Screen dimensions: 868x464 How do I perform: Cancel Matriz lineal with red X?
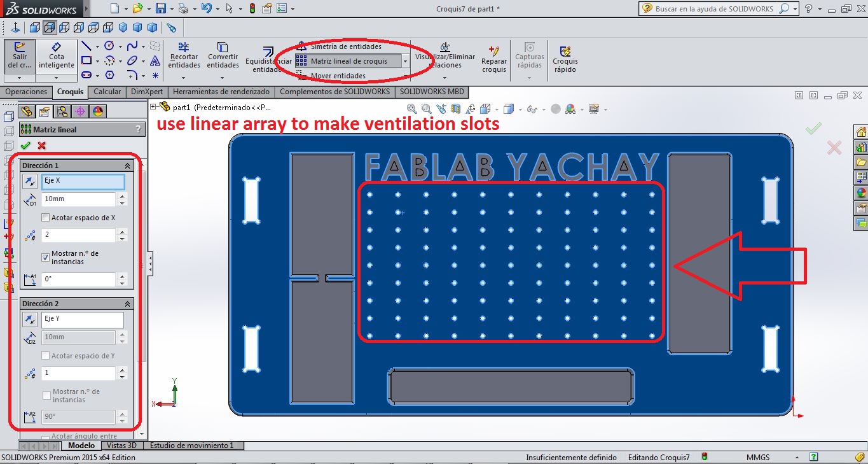[x=42, y=146]
